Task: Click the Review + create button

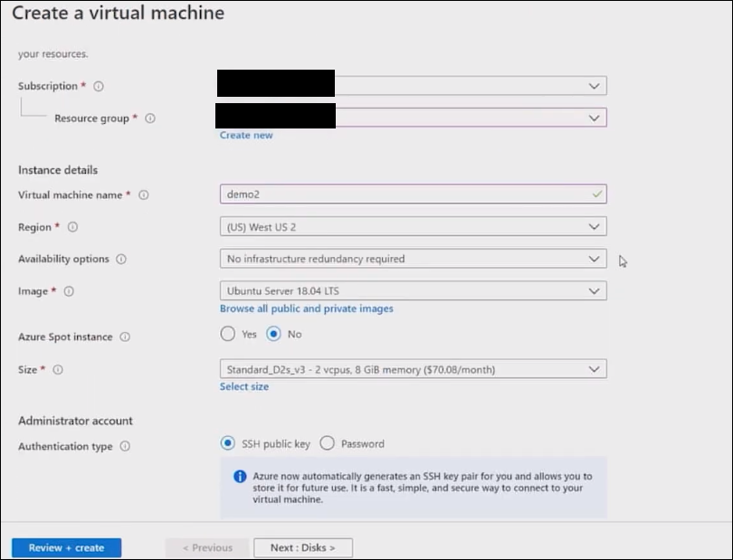Action: click(66, 547)
